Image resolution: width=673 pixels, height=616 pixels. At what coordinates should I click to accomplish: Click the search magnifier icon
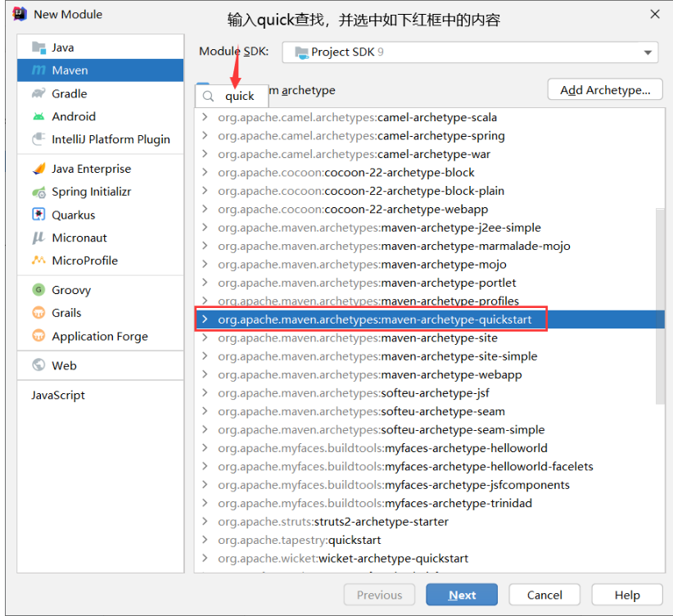pyautogui.click(x=208, y=96)
